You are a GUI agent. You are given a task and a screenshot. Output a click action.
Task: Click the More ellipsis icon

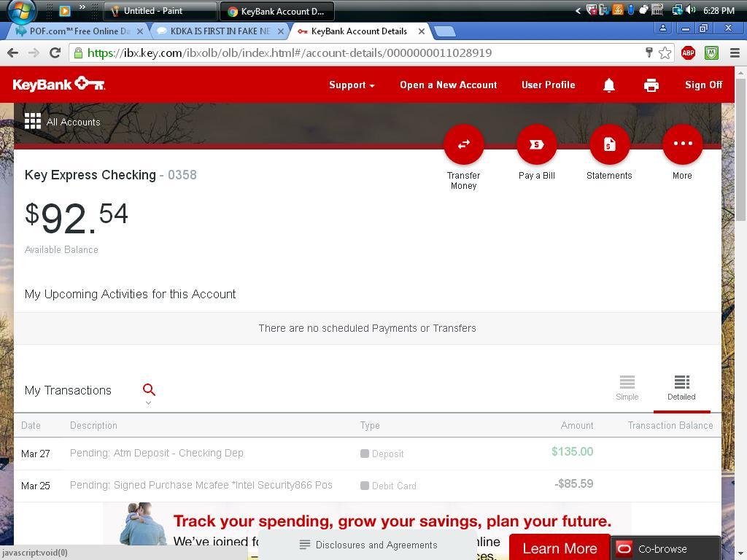(682, 144)
